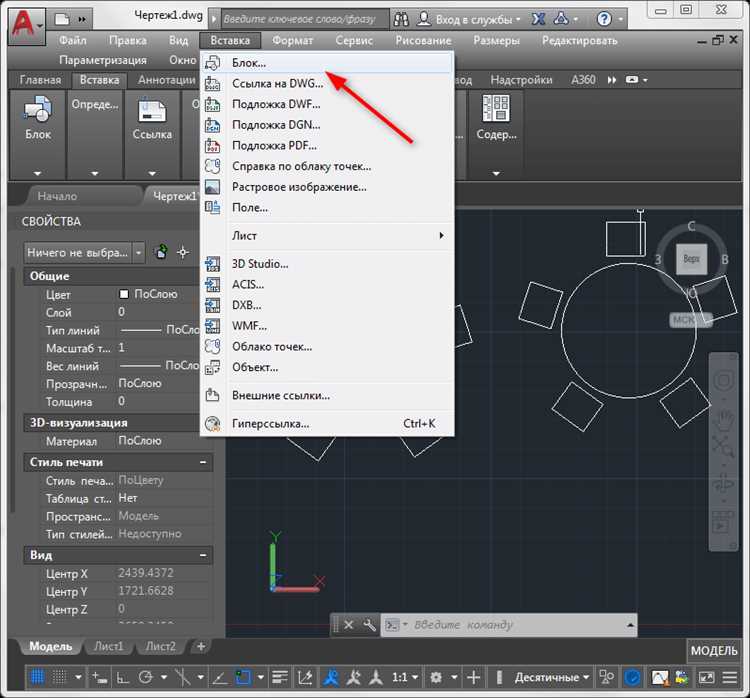This screenshot has height=698, width=750.
Task: Click the command line wrench settings icon
Action: coord(369,625)
